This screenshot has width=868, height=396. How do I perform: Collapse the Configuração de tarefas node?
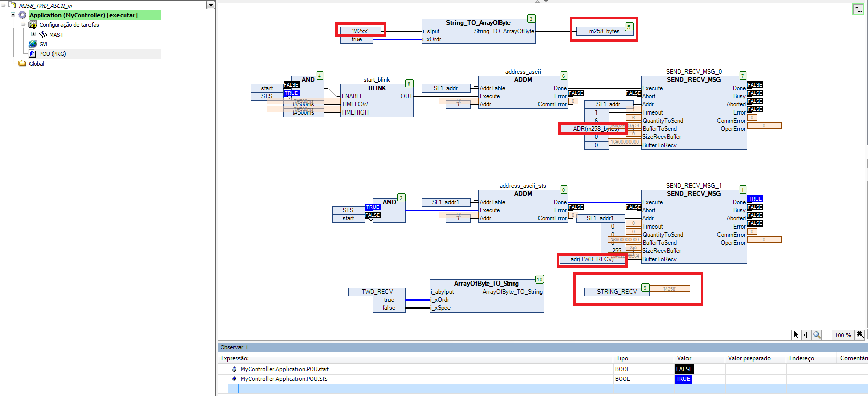pyautogui.click(x=23, y=24)
